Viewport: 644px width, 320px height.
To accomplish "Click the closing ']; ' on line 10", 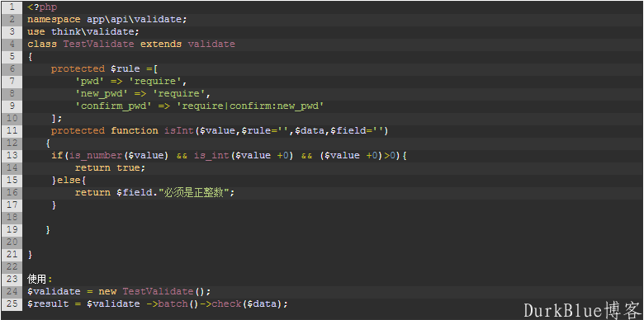I will tap(57, 118).
